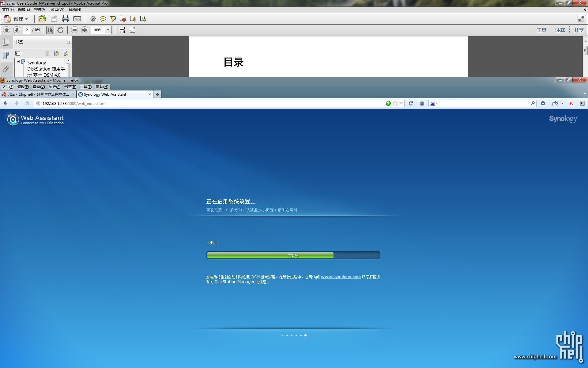Screen dimensions: 588x368
Task: Open the Create PDF menu in Acrobat
Action: point(16,19)
